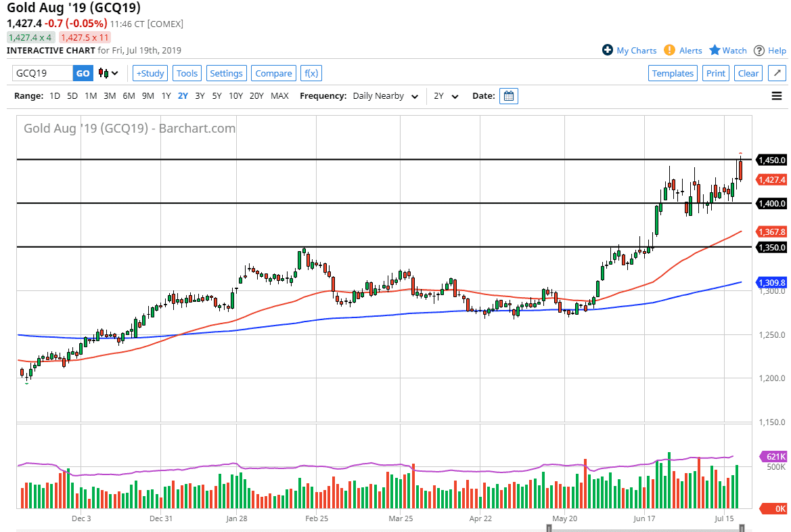This screenshot has width=791, height=532.
Task: Open the Tools menu
Action: 187,73
